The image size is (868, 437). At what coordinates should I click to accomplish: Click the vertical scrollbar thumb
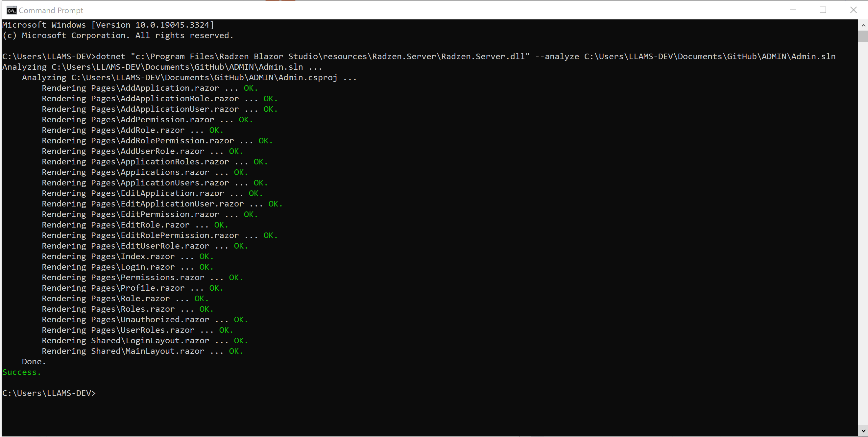pyautogui.click(x=863, y=36)
